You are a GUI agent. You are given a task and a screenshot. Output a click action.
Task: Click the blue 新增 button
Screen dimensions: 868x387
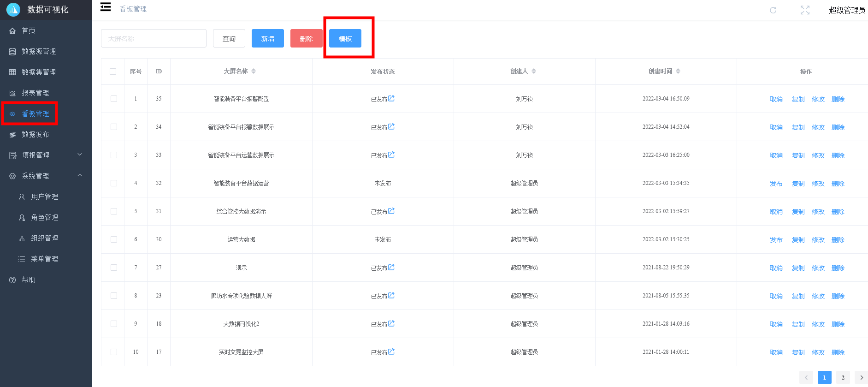click(x=268, y=38)
